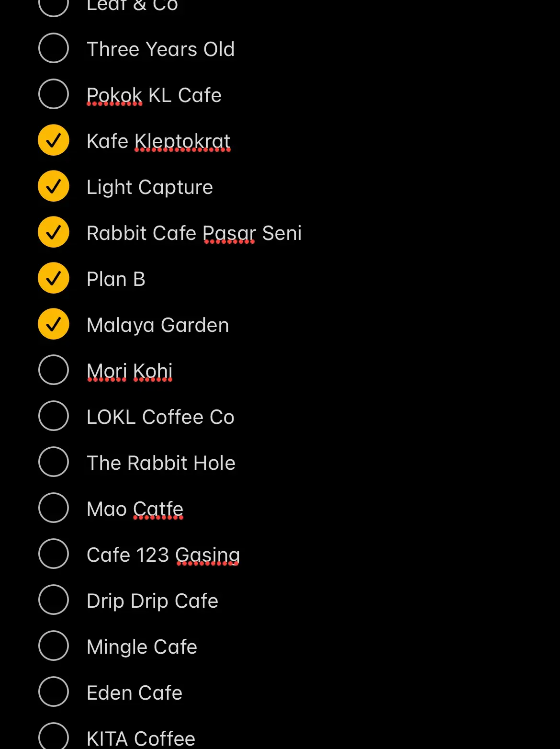The width and height of the screenshot is (560, 749).
Task: Check off Cafe 123 Gasing
Action: coord(54,554)
